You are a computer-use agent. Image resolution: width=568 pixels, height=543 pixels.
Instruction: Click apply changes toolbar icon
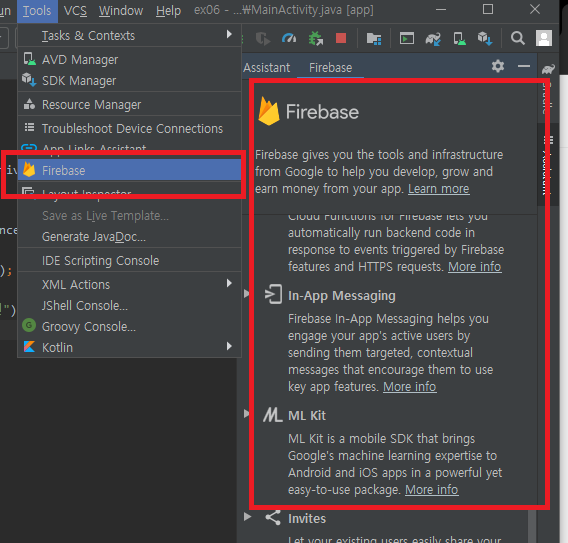point(262,38)
